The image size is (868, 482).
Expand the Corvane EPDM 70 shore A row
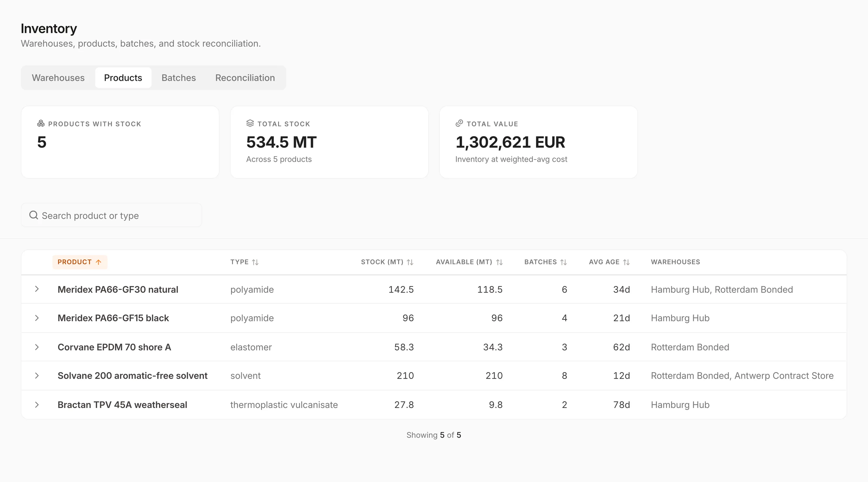coord(37,347)
